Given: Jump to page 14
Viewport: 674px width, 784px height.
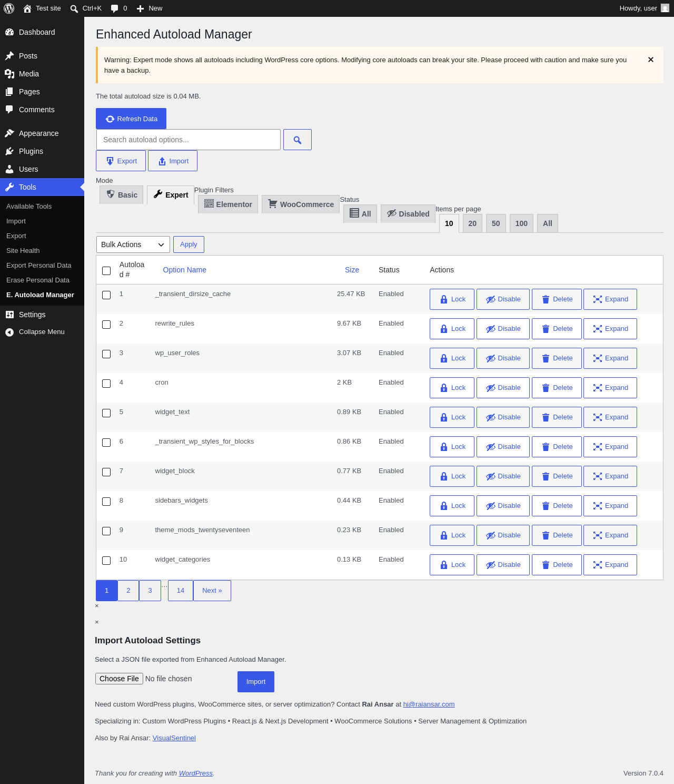Looking at the screenshot, I should (181, 591).
